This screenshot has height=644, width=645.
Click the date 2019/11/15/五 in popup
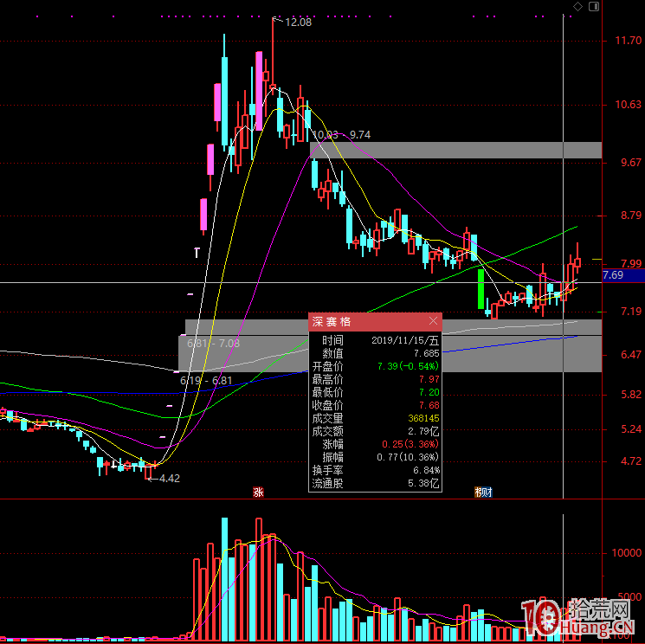coord(405,340)
